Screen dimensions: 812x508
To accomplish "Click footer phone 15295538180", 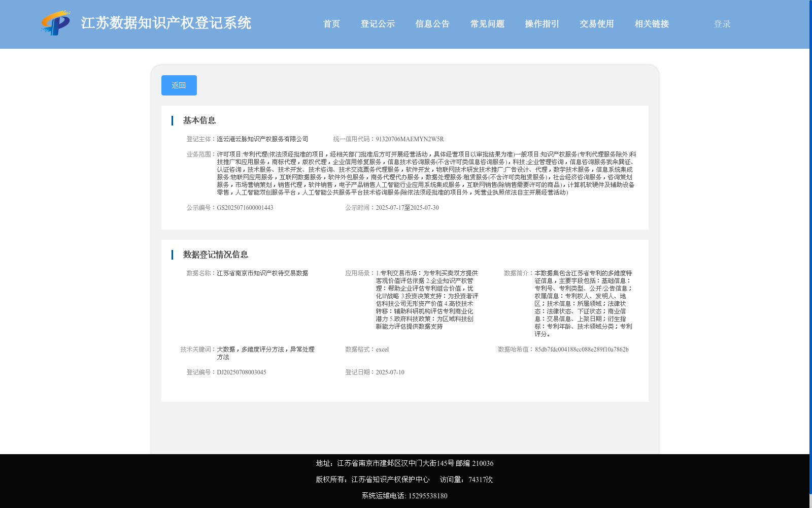I will (428, 496).
